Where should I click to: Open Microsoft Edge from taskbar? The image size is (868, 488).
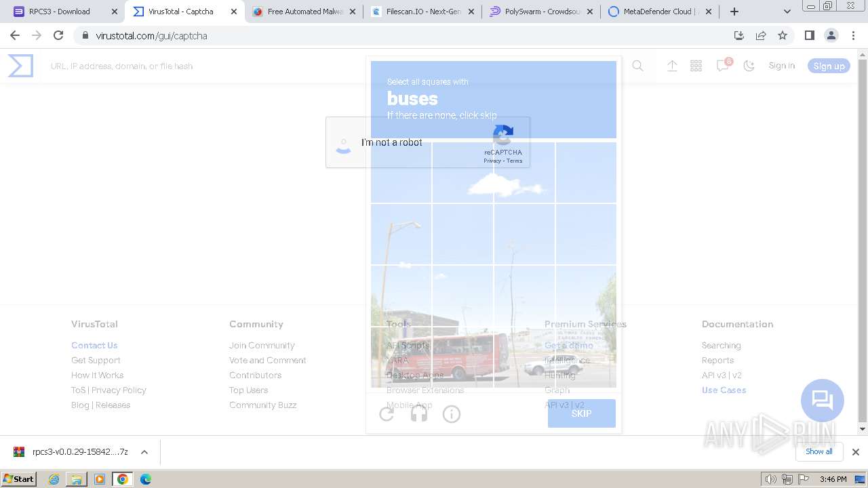(145, 479)
